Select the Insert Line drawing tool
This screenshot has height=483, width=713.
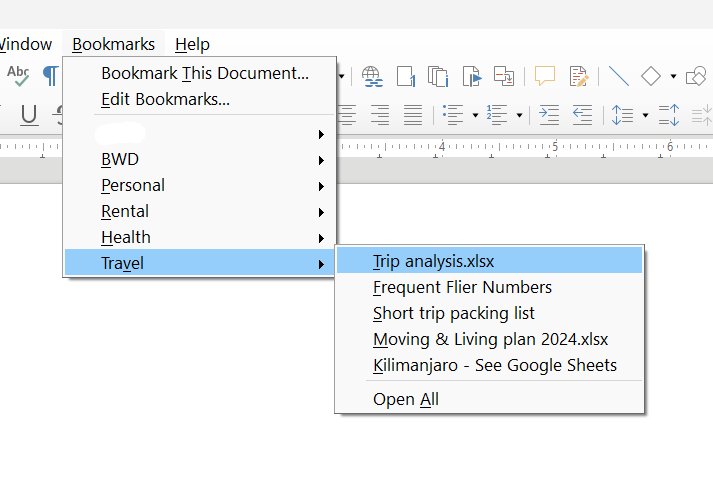[619, 76]
